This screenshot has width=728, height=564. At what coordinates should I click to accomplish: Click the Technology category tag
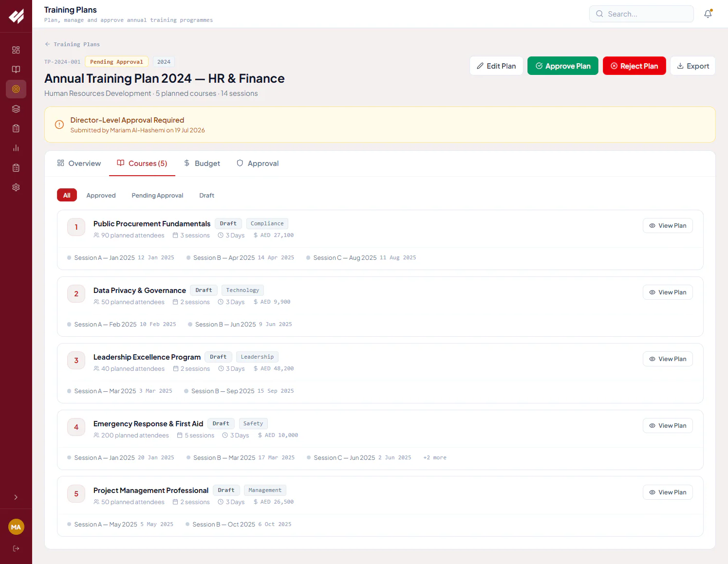(243, 290)
